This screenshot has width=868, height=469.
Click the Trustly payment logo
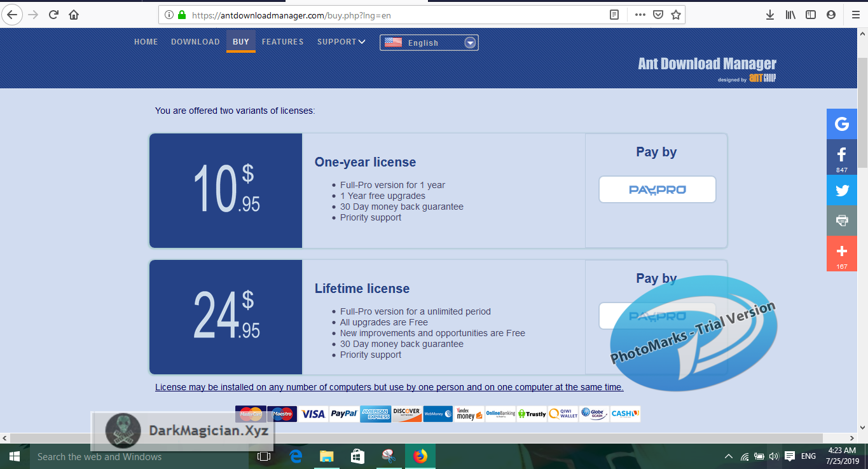tap(532, 414)
